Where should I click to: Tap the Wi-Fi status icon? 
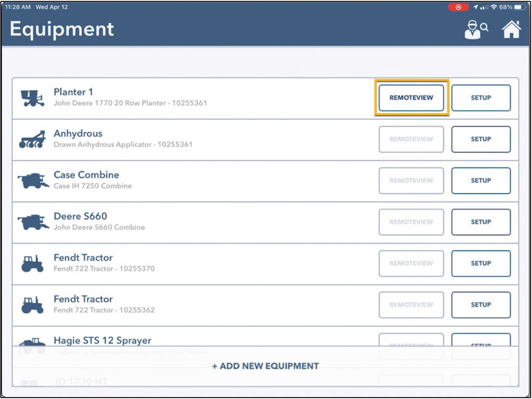(x=494, y=7)
